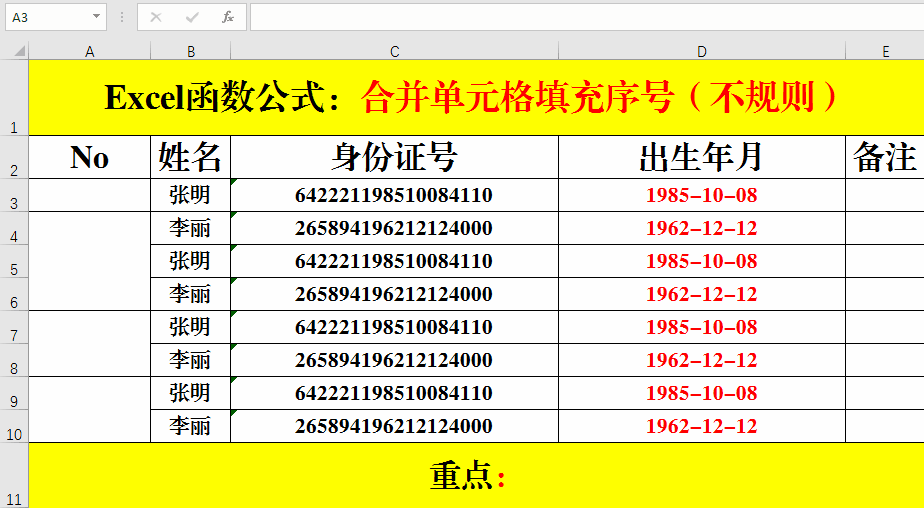Click the Name Box showing A3

pyautogui.click(x=48, y=17)
